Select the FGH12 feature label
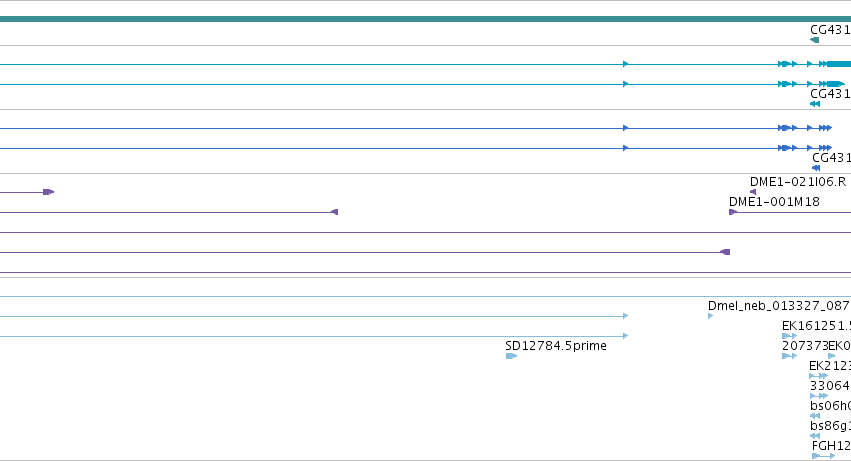 831,446
